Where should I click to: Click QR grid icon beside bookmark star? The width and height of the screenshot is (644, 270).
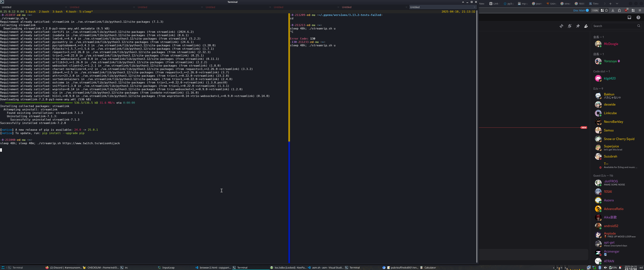pyautogui.click(x=602, y=10)
